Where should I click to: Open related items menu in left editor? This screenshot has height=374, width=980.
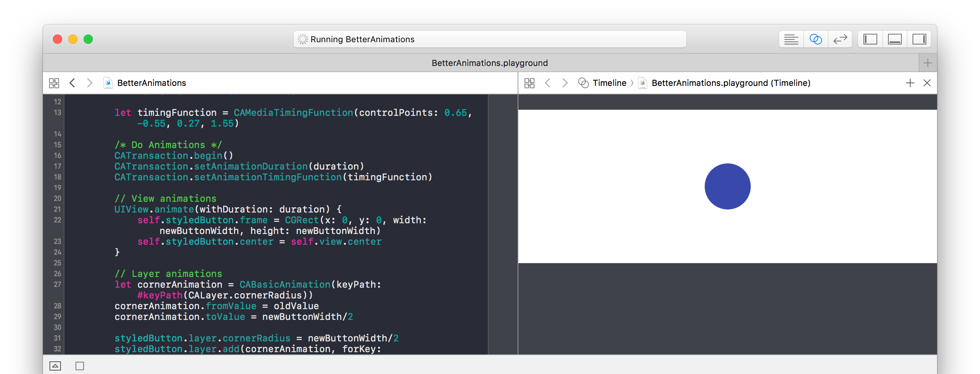tap(54, 83)
